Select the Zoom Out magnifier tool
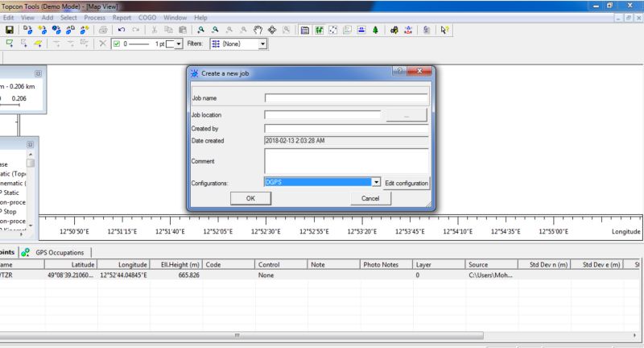This screenshot has width=644, height=348. point(215,30)
